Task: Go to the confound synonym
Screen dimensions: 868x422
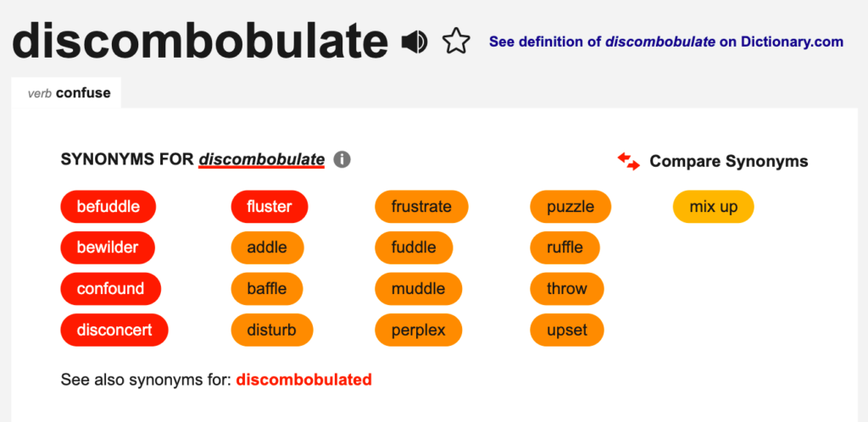Action: (110, 289)
